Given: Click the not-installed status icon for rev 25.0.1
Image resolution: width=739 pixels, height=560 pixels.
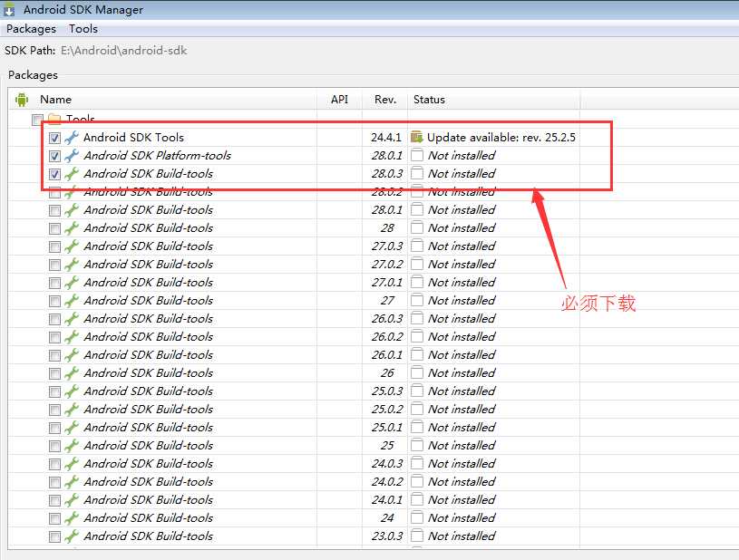Looking at the screenshot, I should [x=416, y=427].
